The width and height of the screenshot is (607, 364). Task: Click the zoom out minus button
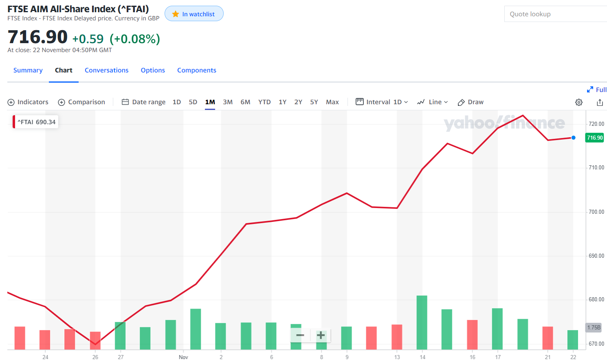pos(300,335)
